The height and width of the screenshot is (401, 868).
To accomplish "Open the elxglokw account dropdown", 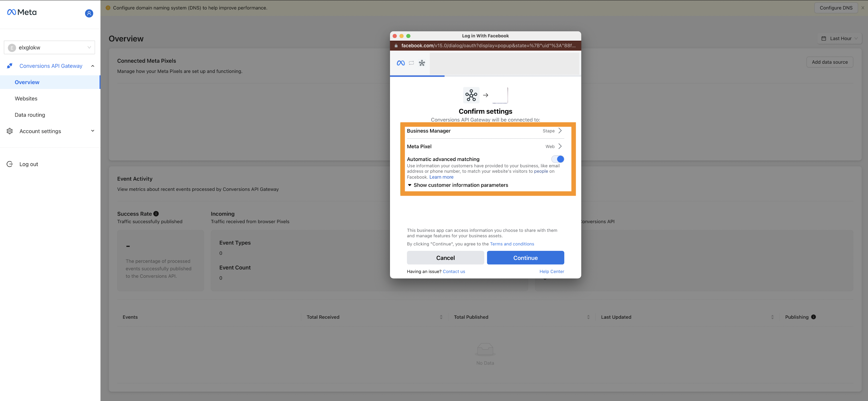I will (49, 48).
